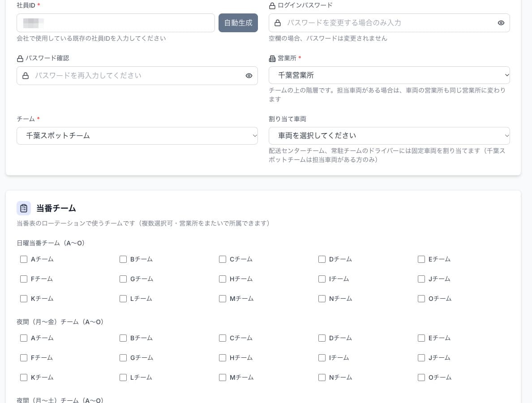532x403 pixels.
Task: Click into the パスワード確認 input field
Action: tap(137, 76)
